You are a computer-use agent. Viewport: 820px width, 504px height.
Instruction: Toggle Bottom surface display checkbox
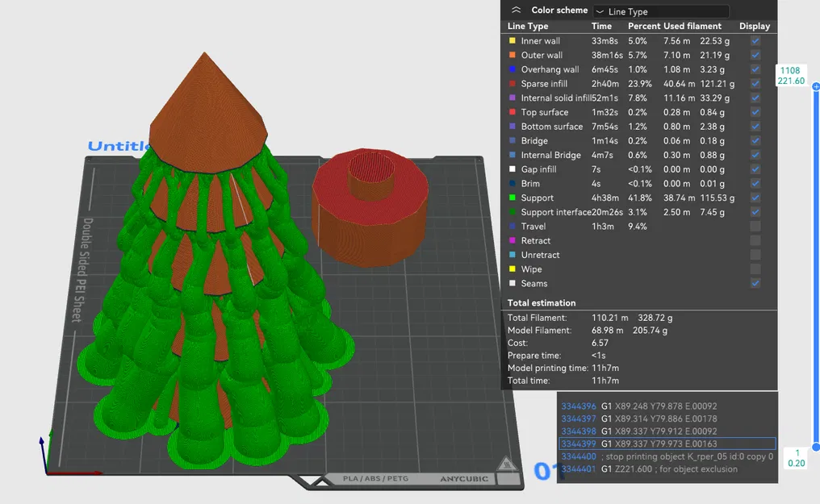[x=755, y=127]
